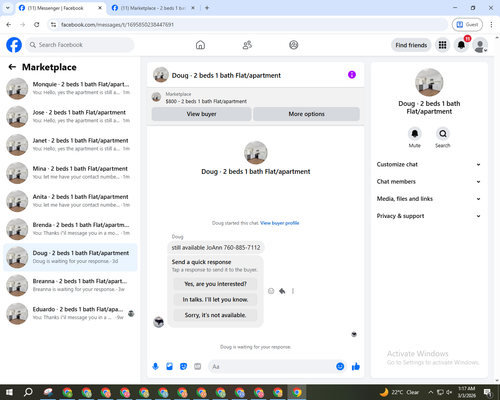Open the emoji picker in message box

click(340, 367)
